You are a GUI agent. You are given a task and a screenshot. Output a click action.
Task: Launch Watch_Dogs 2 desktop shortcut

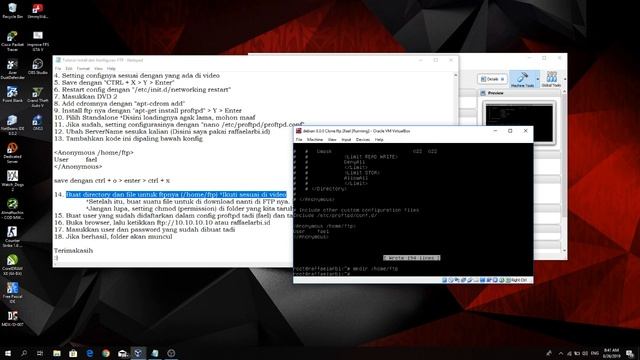[12, 181]
